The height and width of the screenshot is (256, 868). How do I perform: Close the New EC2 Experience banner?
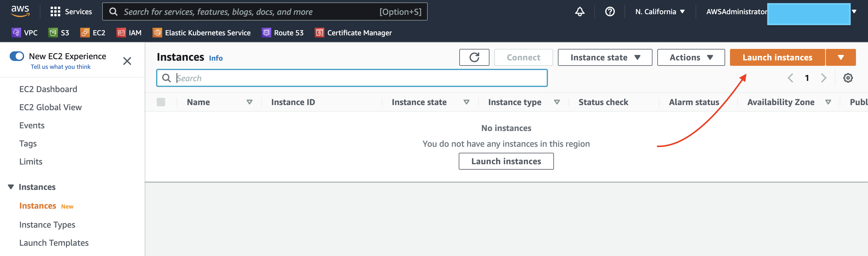(x=127, y=61)
